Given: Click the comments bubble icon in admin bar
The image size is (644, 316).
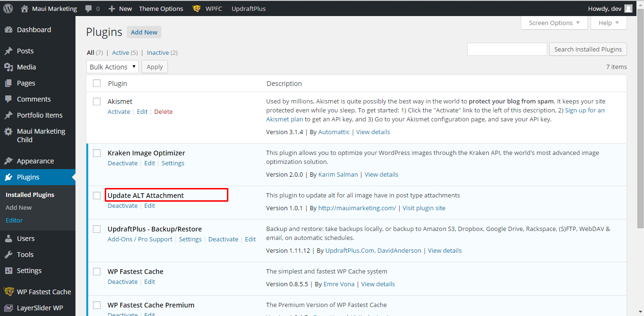Looking at the screenshot, I should (88, 9).
